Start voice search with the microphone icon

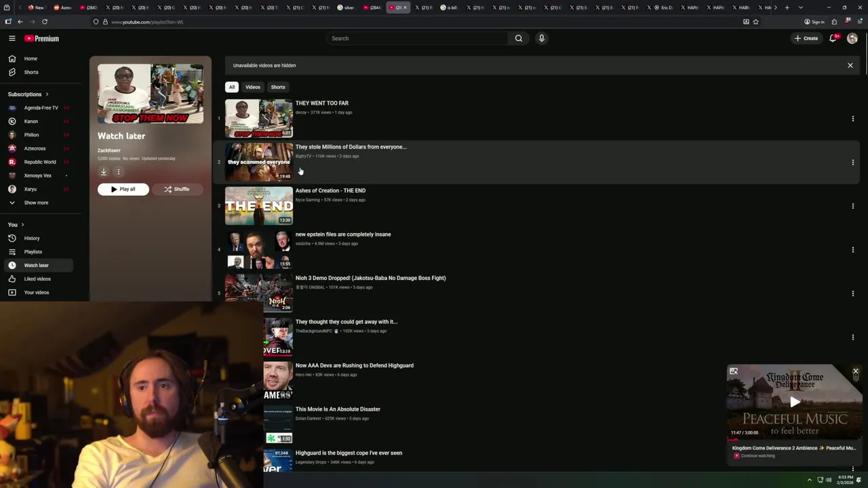541,39
